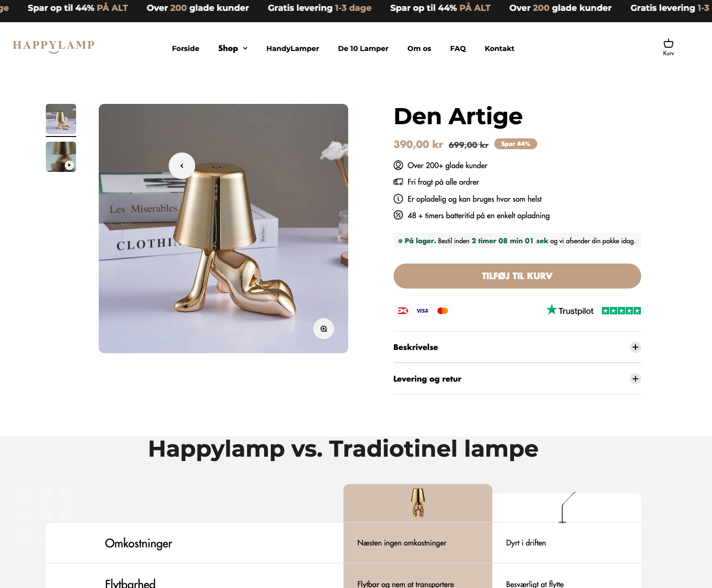Zoom product image with magnifier icon

point(324,329)
